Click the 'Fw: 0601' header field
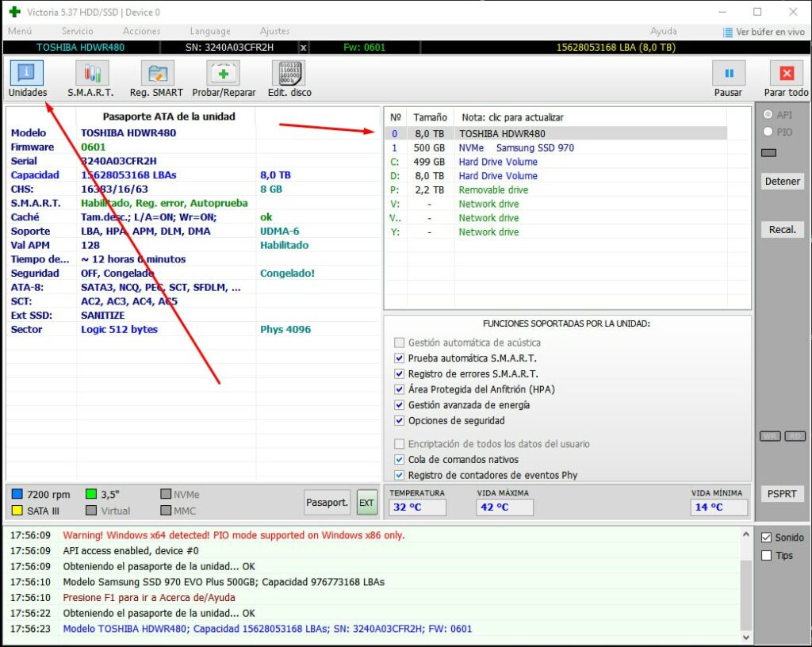The width and height of the screenshot is (812, 647). pos(364,48)
